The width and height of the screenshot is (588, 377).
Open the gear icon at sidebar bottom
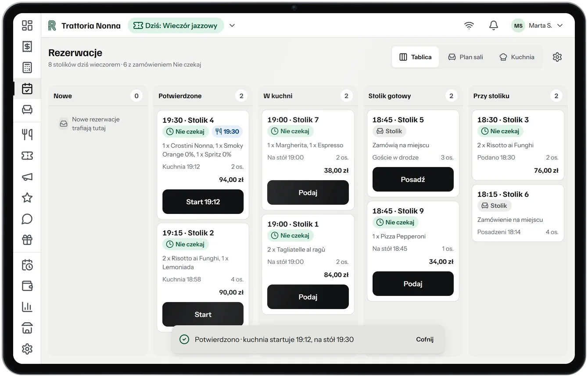click(27, 349)
